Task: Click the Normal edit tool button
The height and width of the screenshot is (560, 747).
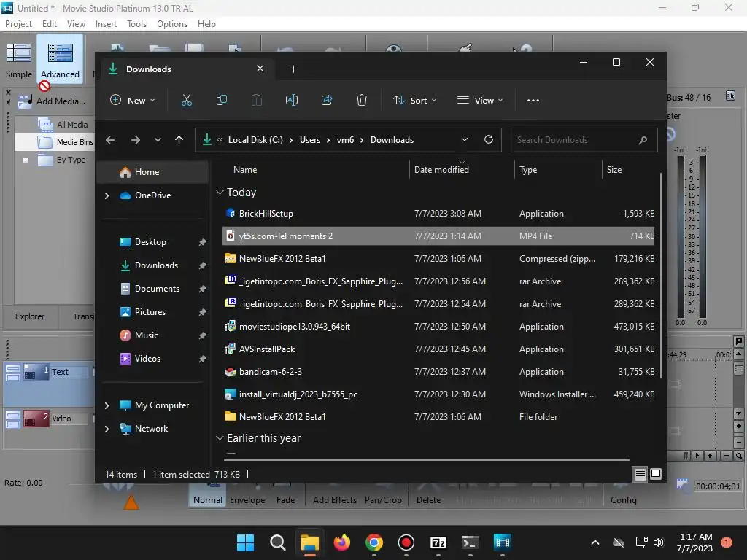Action: coord(208,495)
